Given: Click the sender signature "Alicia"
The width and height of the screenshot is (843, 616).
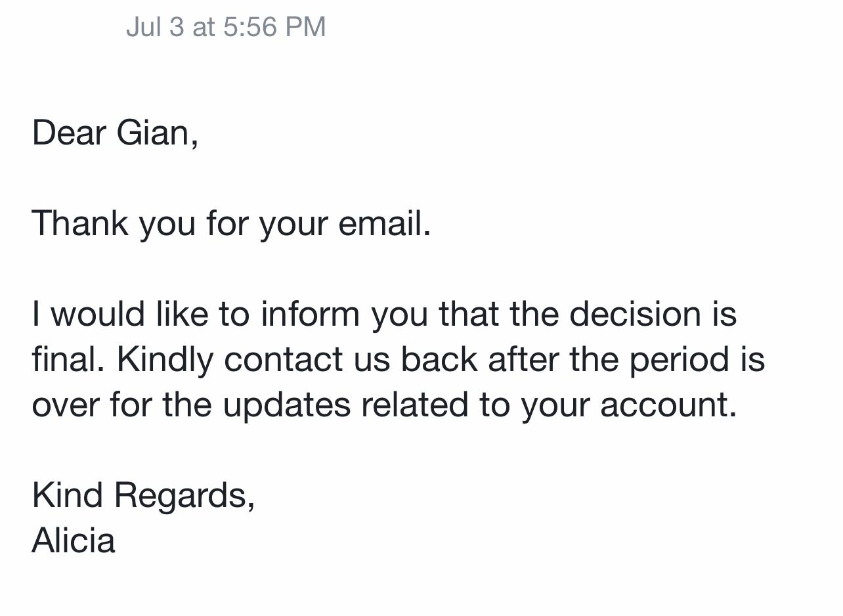Looking at the screenshot, I should tap(73, 540).
